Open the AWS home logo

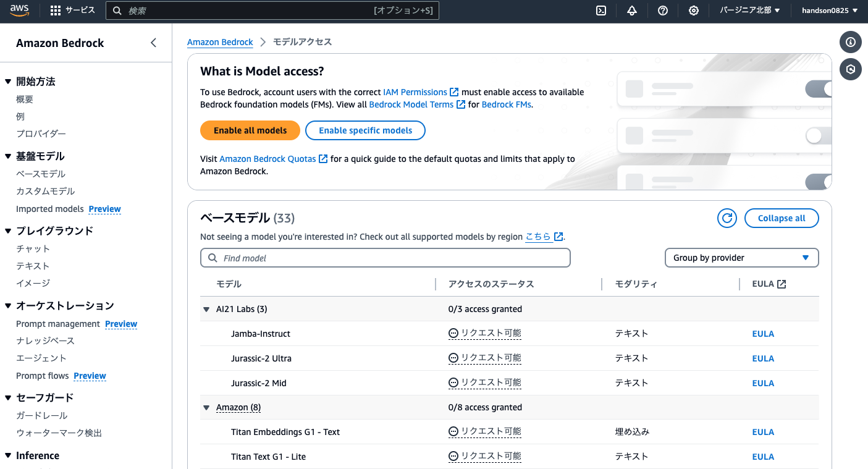coord(20,11)
